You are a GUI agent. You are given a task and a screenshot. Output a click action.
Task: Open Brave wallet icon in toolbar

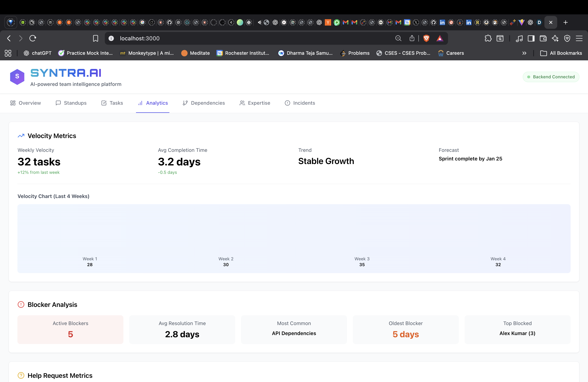pos(543,38)
